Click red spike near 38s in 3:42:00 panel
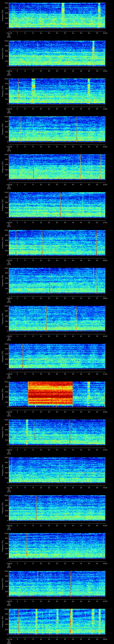The image size is (114, 644). click(x=70, y=432)
